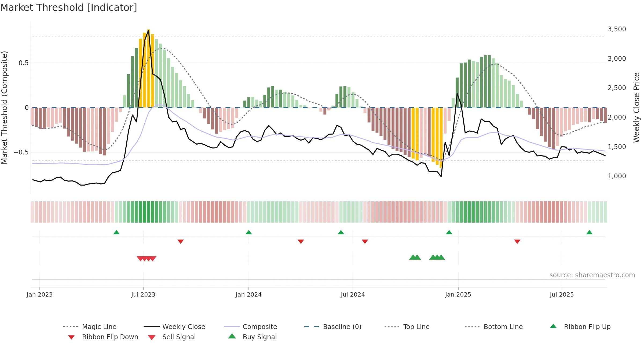Screen dimensions: 644x362
Task: Click the Ribbon Flip Down marker in spring 2025
Action: [517, 242]
